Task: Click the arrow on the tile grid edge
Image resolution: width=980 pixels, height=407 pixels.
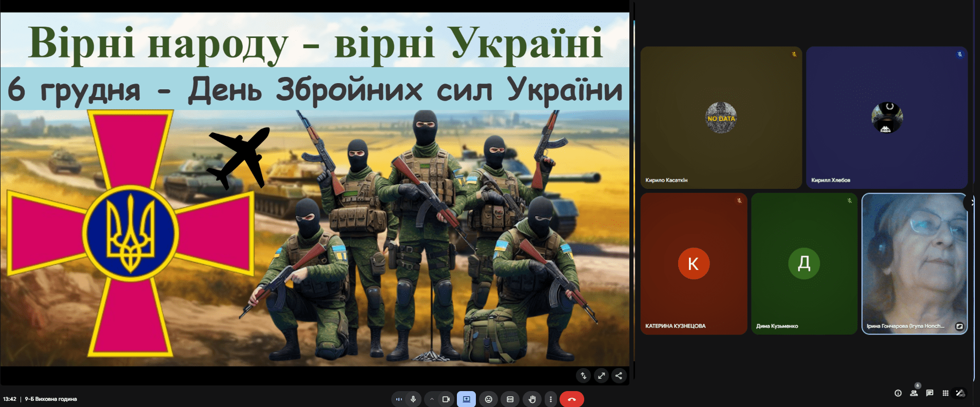Action: pos(971,203)
